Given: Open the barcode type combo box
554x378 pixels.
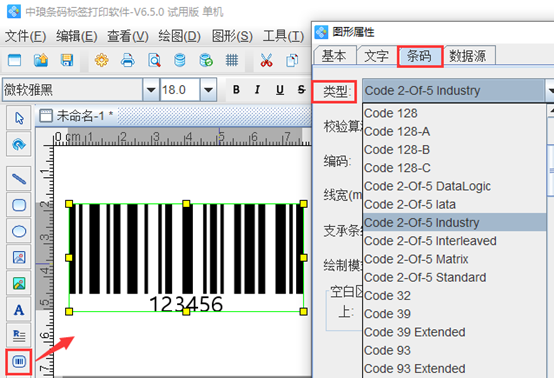Looking at the screenshot, I should click(458, 91).
